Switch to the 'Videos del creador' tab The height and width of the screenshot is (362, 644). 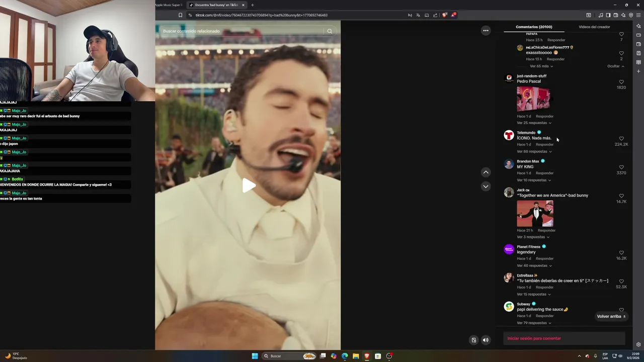(594, 27)
